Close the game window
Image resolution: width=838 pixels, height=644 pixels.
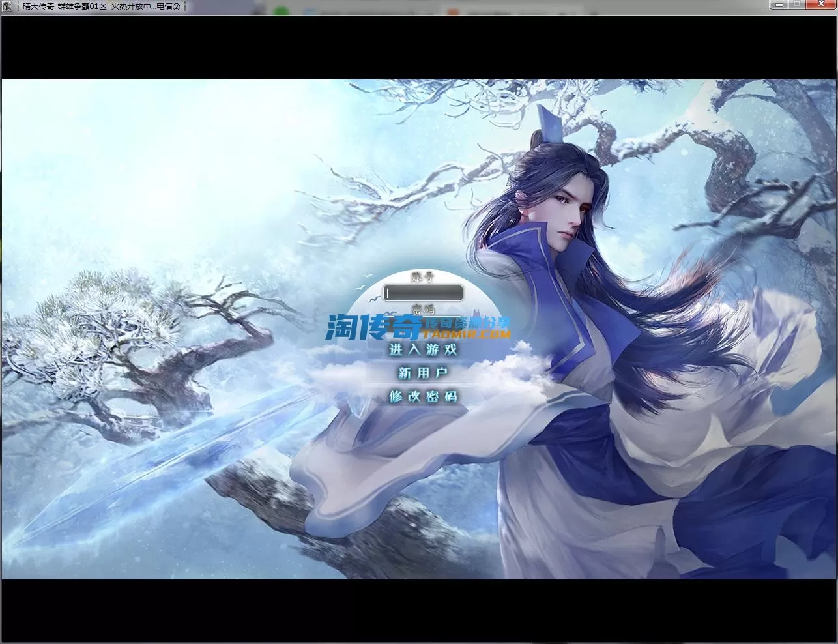tap(820, 5)
